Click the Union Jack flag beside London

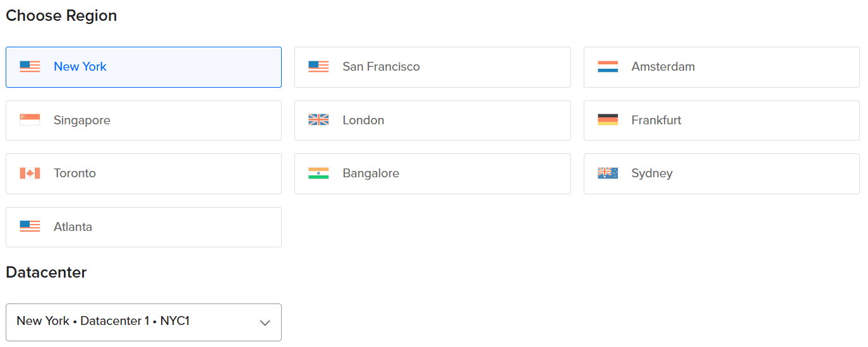click(x=318, y=120)
